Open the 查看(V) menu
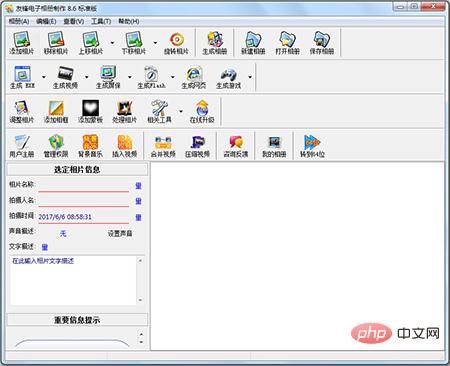The width and height of the screenshot is (450, 366). tap(74, 21)
